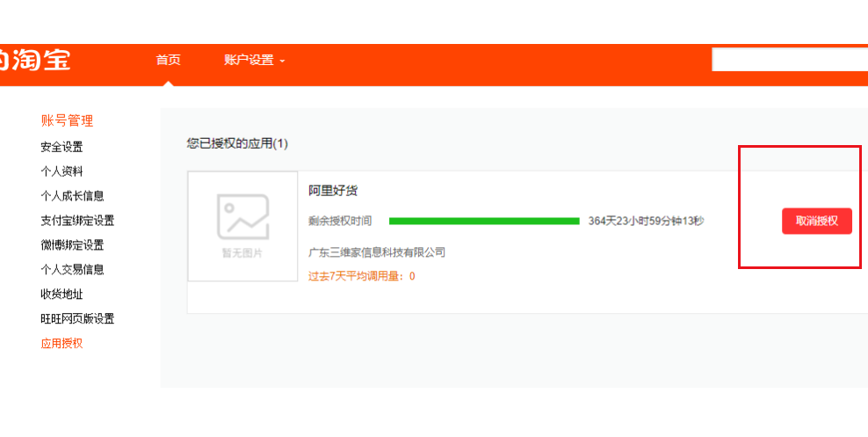Expand the 账户设置 dropdown menu
The width and height of the screenshot is (868, 437).
coord(249,60)
